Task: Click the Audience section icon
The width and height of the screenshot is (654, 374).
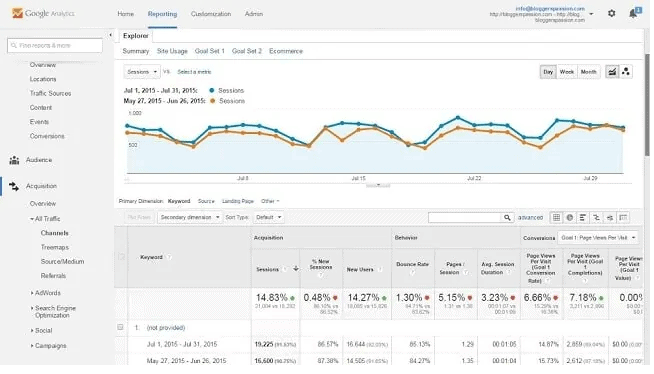Action: (14, 160)
